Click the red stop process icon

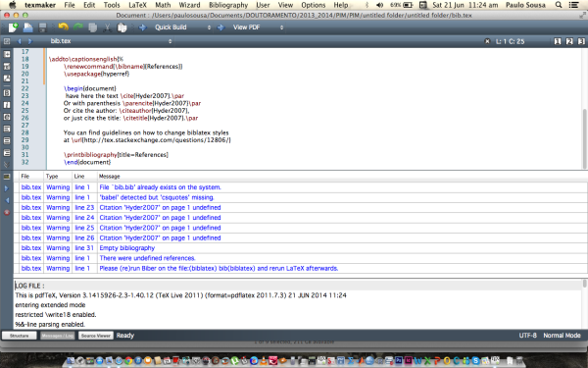point(7,213)
